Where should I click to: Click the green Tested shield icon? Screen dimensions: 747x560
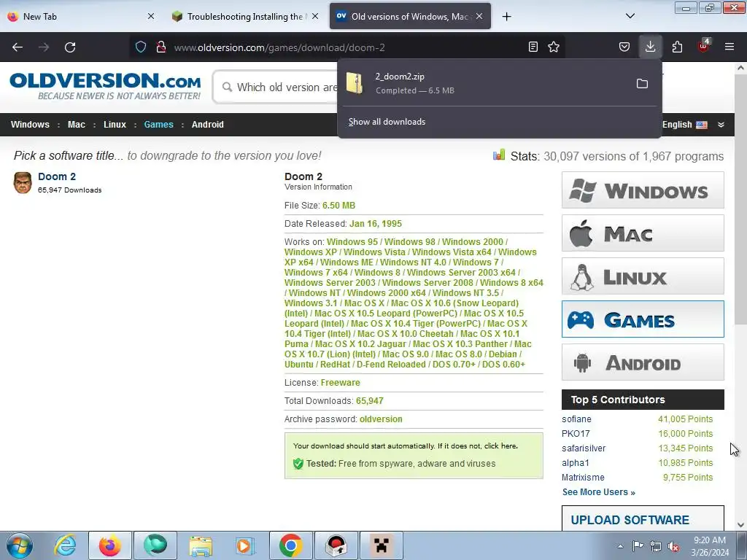[x=298, y=463]
